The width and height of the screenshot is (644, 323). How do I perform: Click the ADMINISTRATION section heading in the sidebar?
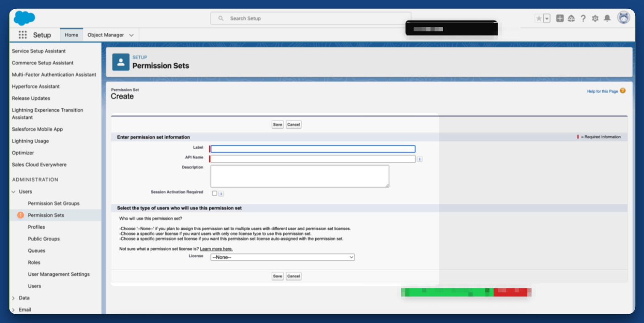35,179
